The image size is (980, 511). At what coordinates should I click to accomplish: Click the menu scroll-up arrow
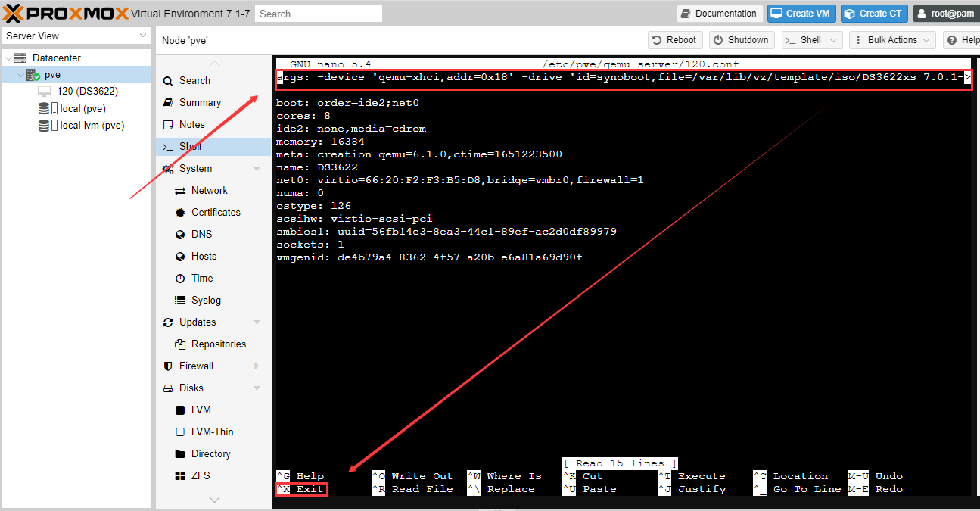214,64
